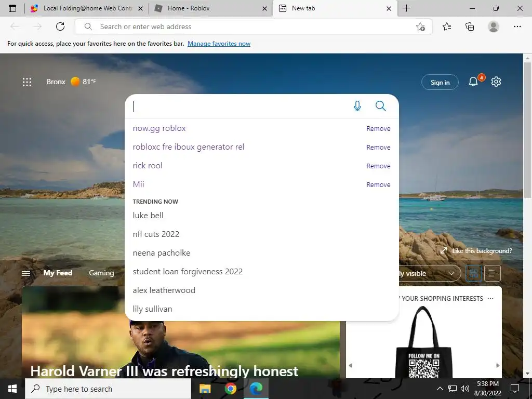Open File Explorer from the taskbar
532x399 pixels.
[205, 389]
